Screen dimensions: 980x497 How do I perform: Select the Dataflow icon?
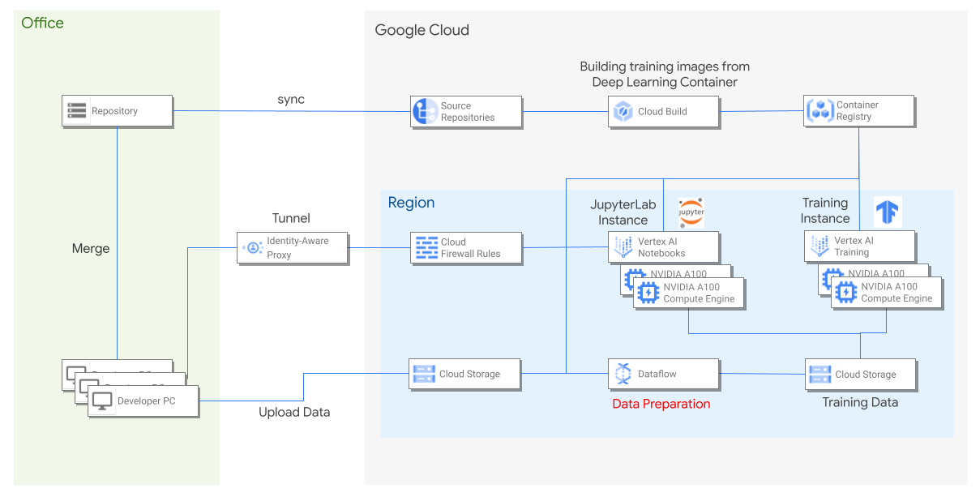623,374
